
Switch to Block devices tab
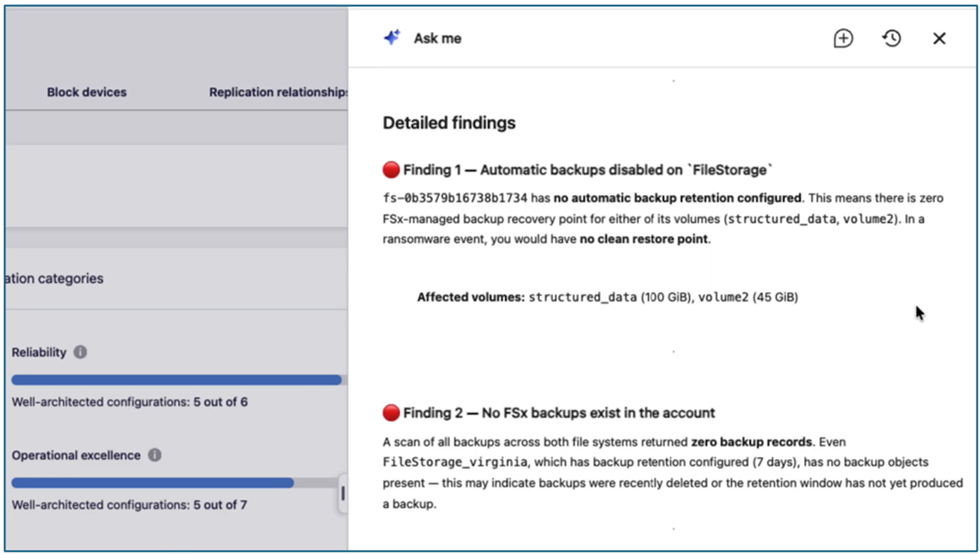click(x=87, y=92)
